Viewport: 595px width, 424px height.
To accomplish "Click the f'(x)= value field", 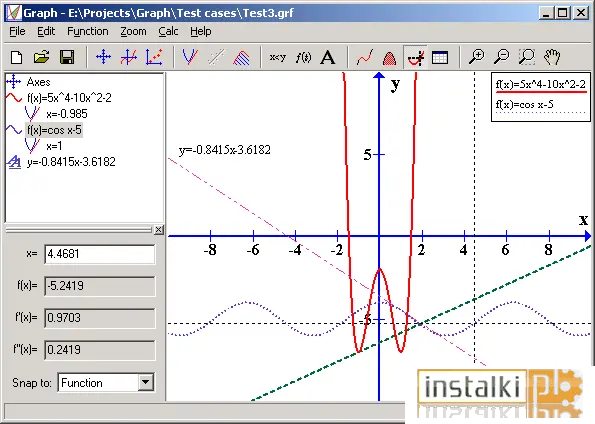I will tap(99, 318).
